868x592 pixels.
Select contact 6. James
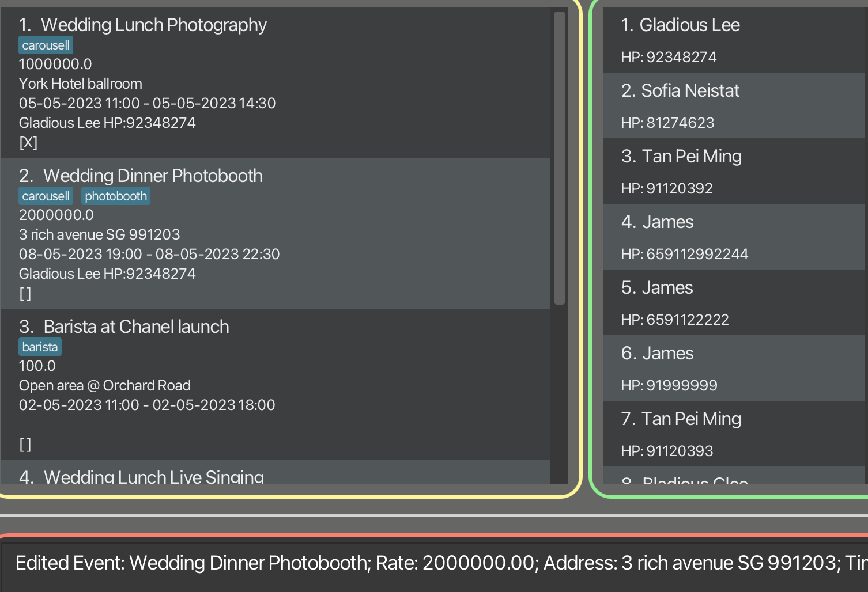pos(734,368)
